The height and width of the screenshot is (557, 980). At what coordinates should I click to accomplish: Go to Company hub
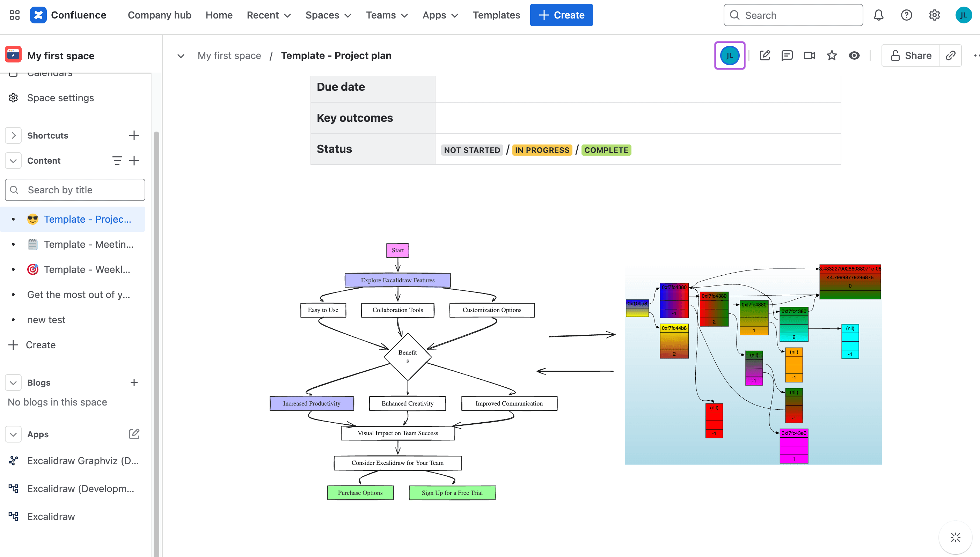coord(159,15)
